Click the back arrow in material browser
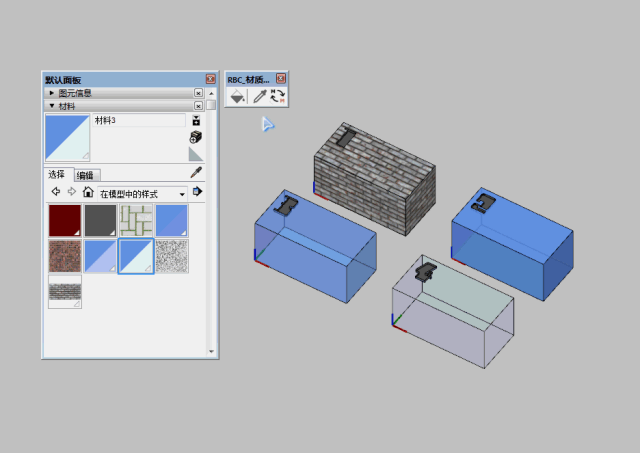Screen dimensions: 640x453 [x=56, y=192]
